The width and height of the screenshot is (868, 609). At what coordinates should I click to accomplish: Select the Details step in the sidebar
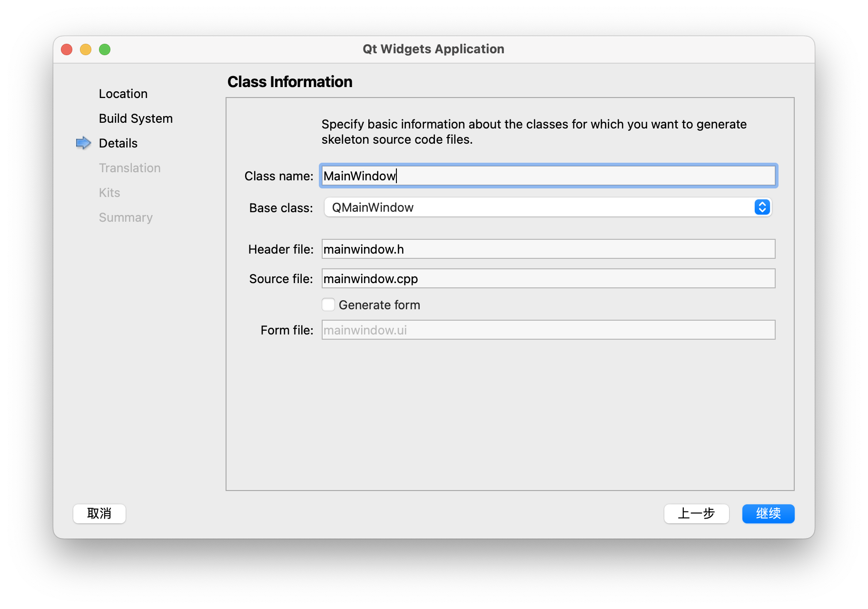pyautogui.click(x=118, y=143)
